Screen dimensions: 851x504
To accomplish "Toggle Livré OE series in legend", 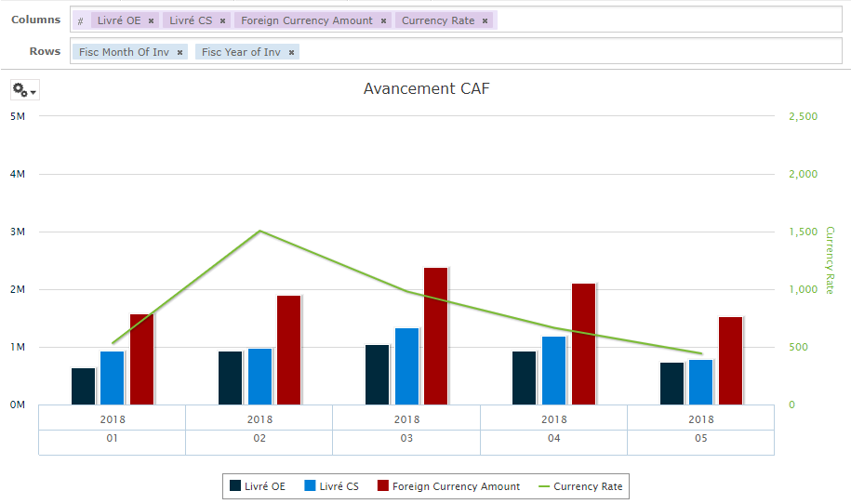I will [x=258, y=486].
